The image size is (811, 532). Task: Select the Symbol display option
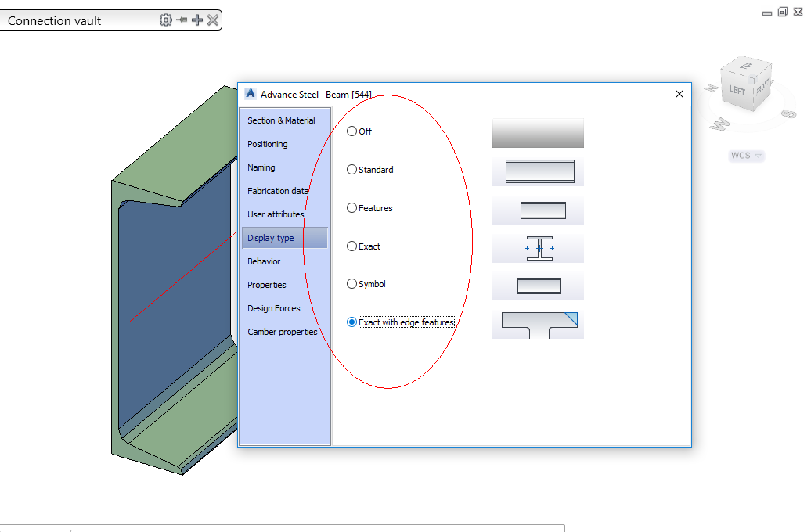(x=351, y=283)
